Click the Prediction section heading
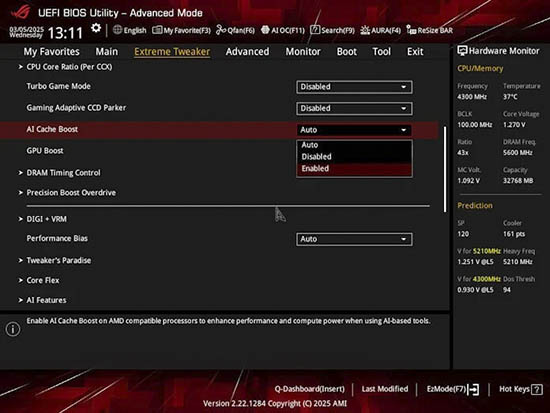This screenshot has width=550, height=413. click(475, 206)
